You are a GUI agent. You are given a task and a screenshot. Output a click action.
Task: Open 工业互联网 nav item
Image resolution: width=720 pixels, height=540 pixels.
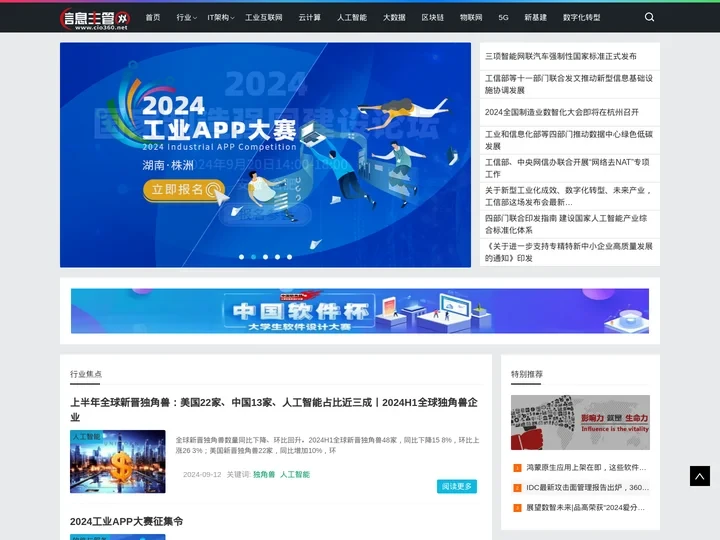click(264, 17)
